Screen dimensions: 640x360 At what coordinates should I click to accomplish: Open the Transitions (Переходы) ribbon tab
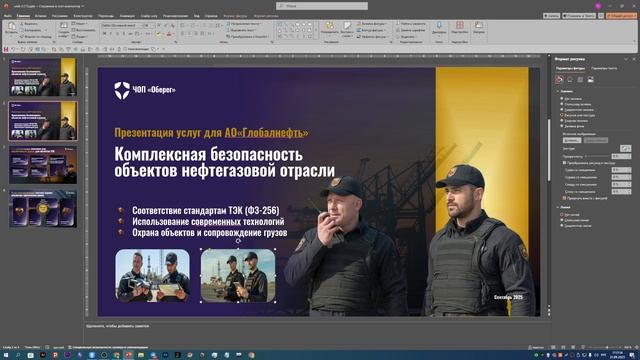pos(106,16)
